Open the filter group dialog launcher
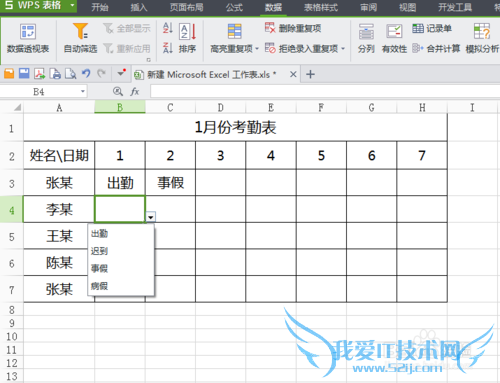The width and height of the screenshot is (500, 383). click(149, 60)
